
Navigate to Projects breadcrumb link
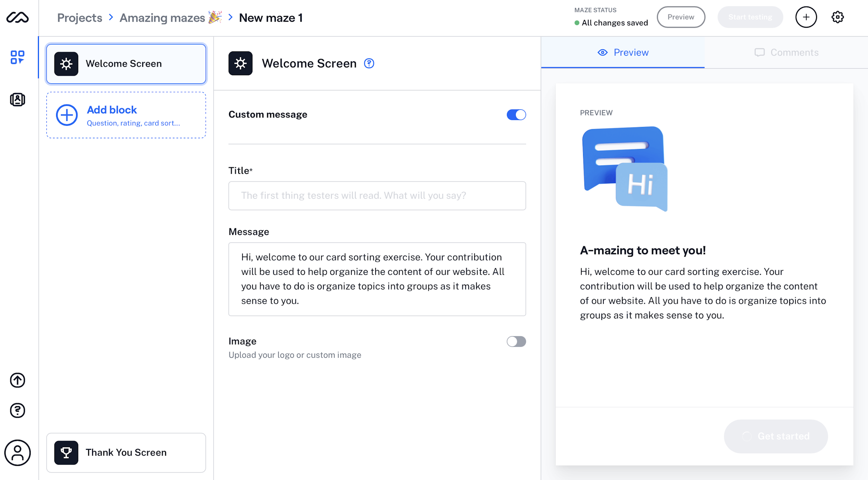coord(80,18)
